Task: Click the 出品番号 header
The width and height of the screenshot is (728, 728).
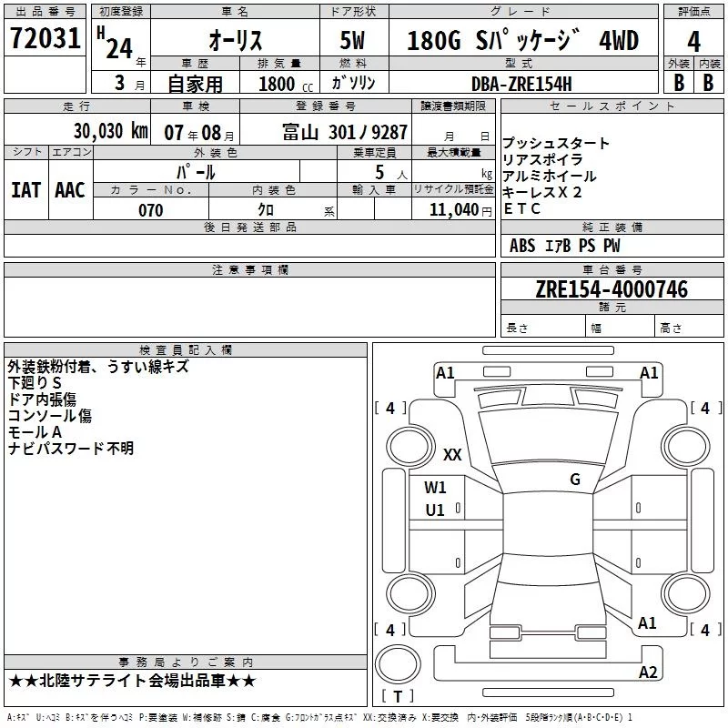Action: coord(45,12)
